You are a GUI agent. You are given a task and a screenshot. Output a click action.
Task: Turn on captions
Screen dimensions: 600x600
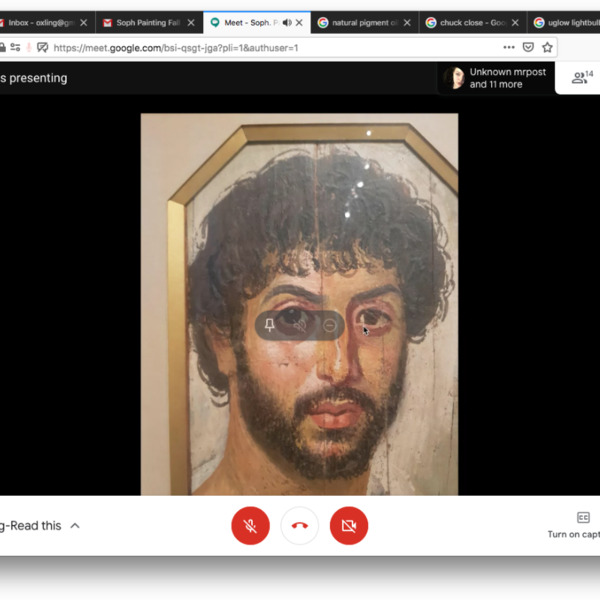coord(582,524)
